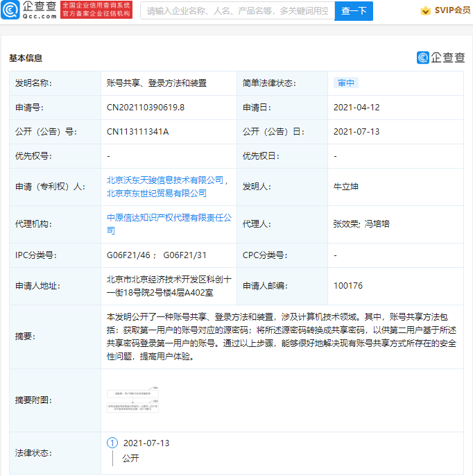This screenshot has height=476, width=473.
Task: Click the 企查查 watermark logo beside 基本信息
Action: [x=440, y=58]
